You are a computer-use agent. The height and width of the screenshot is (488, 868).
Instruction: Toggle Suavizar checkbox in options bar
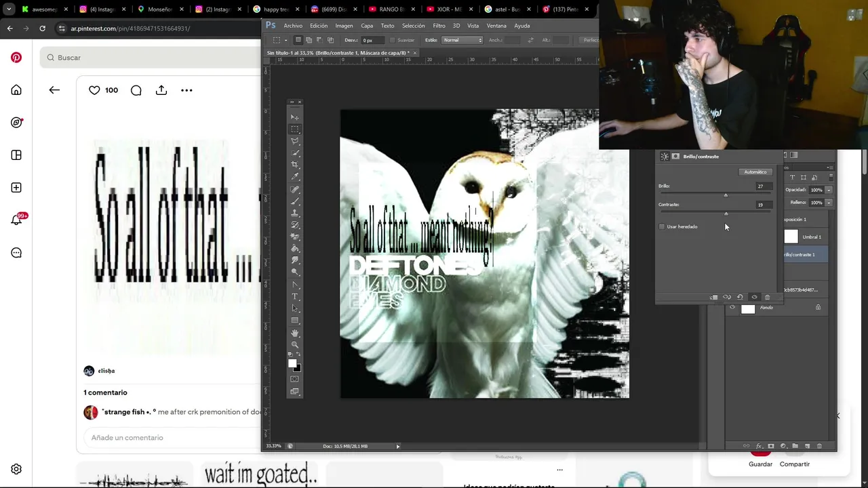tap(392, 40)
